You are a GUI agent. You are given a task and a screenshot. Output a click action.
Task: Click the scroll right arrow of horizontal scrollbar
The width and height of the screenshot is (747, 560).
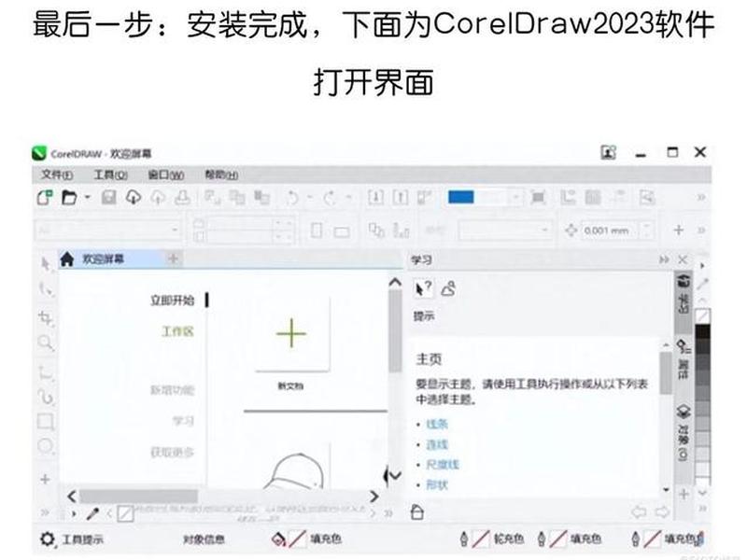[x=374, y=497]
